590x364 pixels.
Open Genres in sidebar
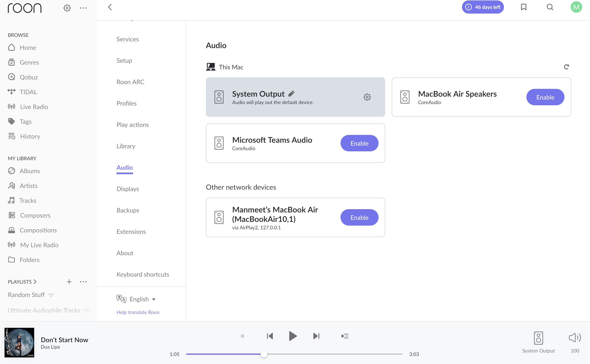[x=24, y=62]
